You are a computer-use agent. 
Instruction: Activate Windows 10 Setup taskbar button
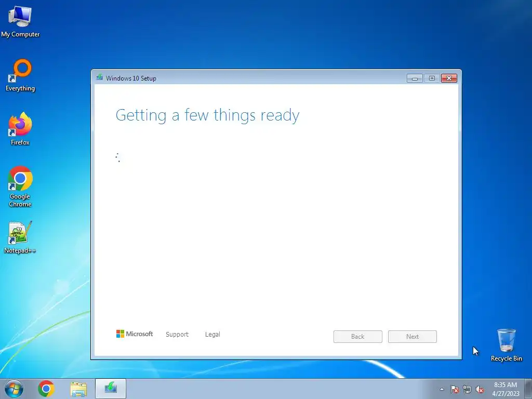click(x=111, y=389)
